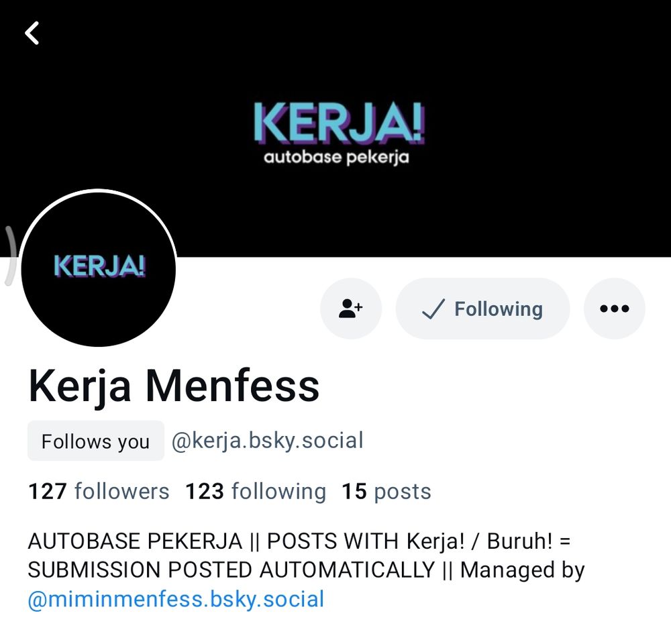Tap the gray edge handle beside avatar

coord(10,256)
